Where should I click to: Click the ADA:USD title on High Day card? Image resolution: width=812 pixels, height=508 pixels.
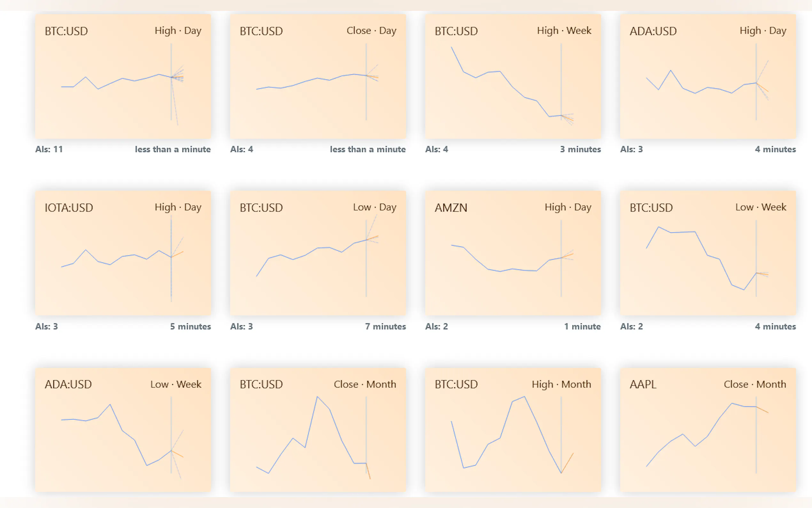tap(653, 31)
